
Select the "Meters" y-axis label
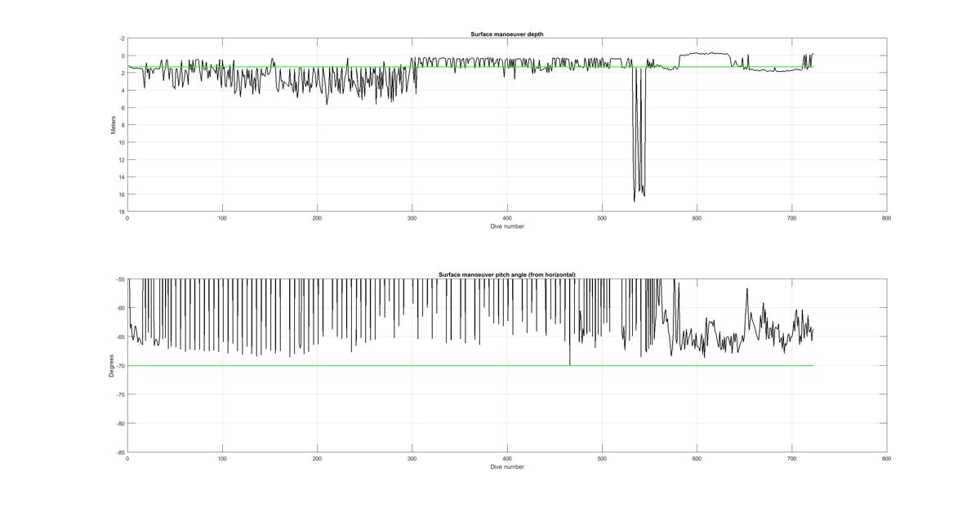click(114, 125)
